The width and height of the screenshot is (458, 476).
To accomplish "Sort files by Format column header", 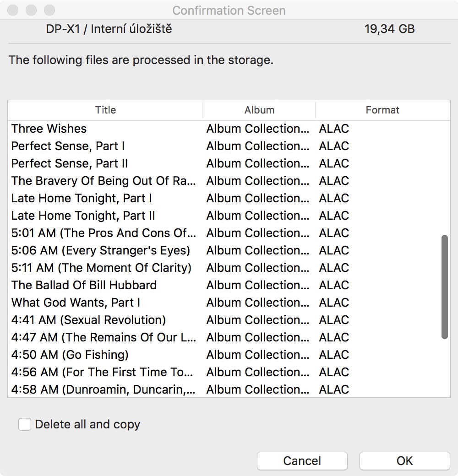I will (x=382, y=110).
